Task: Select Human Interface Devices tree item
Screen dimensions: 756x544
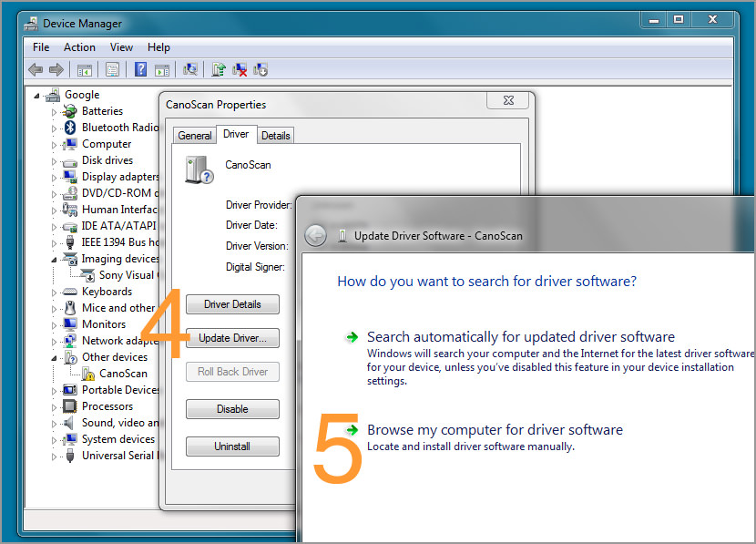Action: click(x=119, y=210)
